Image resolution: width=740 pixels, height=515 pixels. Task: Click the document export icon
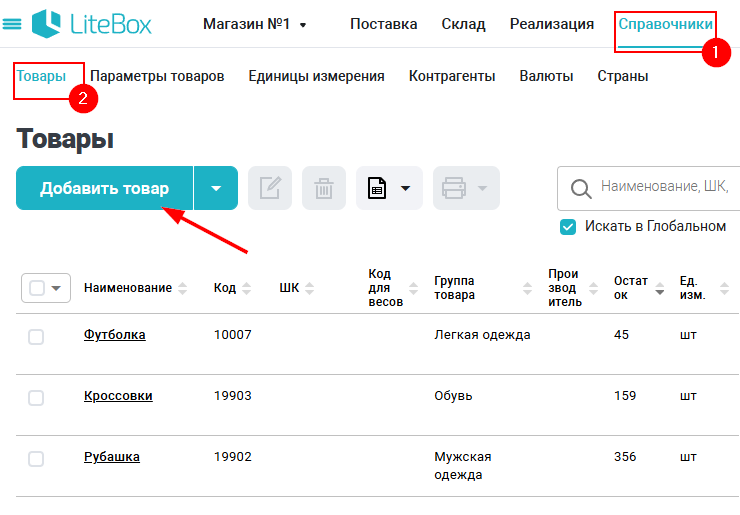coord(378,188)
